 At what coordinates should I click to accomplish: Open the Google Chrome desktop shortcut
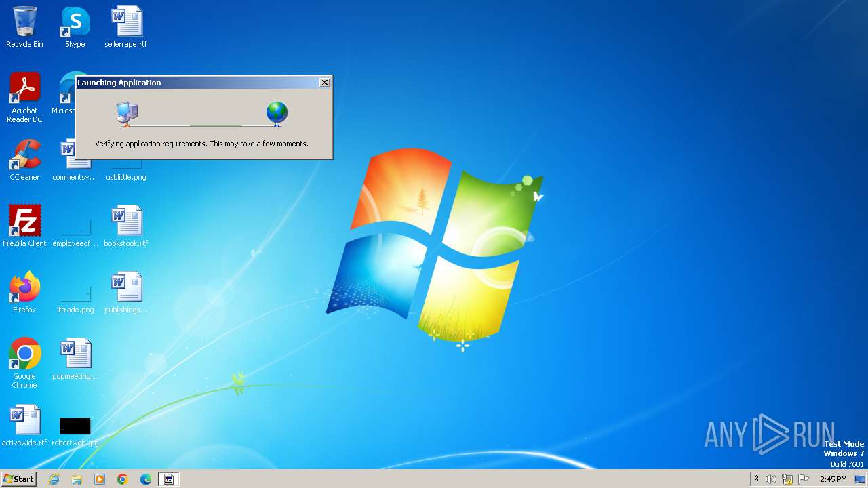[24, 363]
